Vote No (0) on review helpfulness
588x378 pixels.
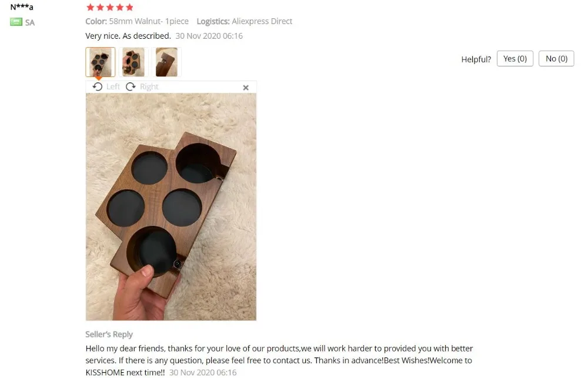pyautogui.click(x=556, y=59)
